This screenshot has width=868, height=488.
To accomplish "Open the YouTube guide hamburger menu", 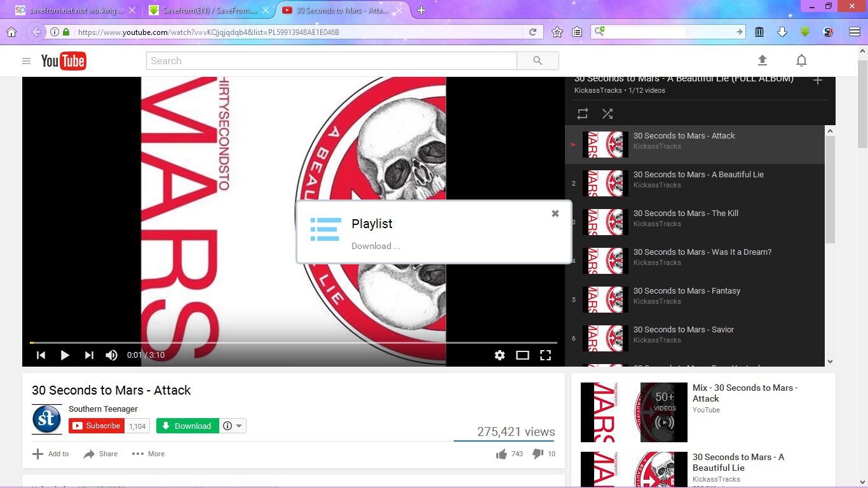I will pyautogui.click(x=26, y=61).
